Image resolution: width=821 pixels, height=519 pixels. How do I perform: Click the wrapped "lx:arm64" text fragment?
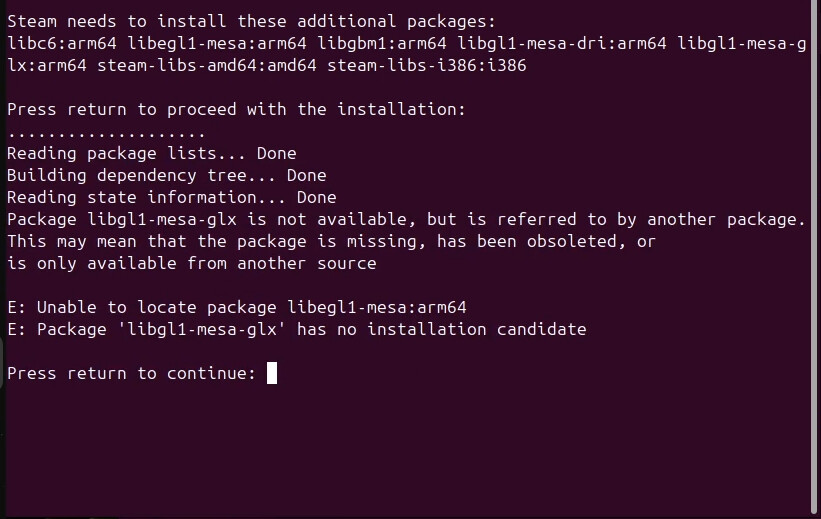[x=47, y=65]
